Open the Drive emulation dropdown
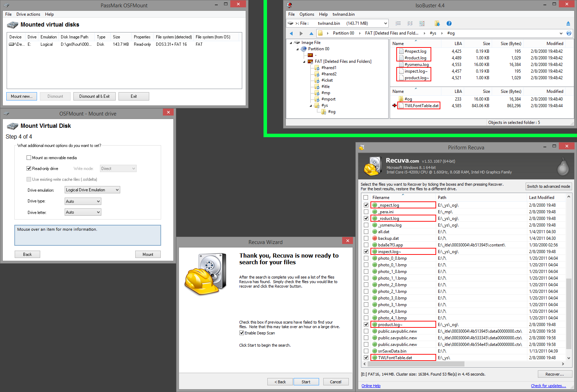 (92, 190)
